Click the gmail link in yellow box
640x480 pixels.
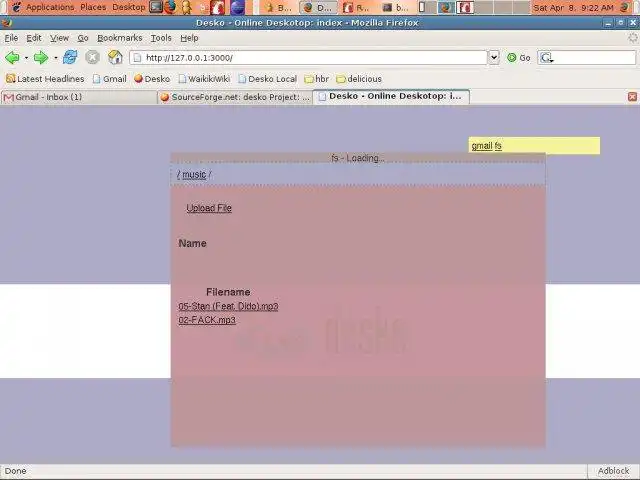[x=482, y=146]
